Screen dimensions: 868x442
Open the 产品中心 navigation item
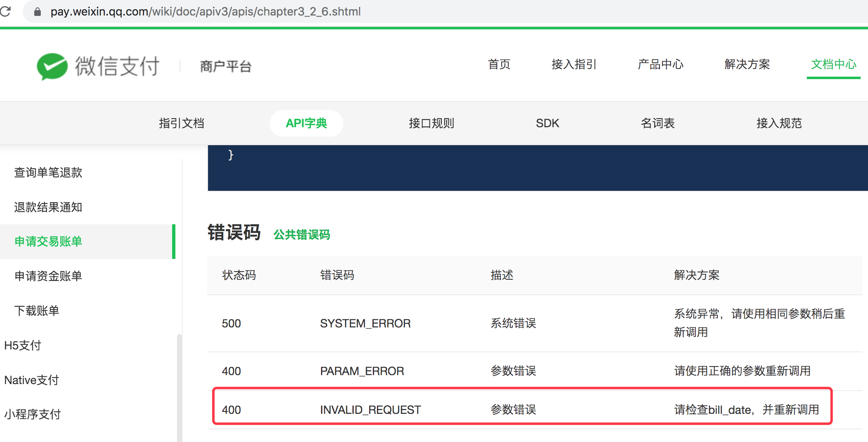(660, 64)
